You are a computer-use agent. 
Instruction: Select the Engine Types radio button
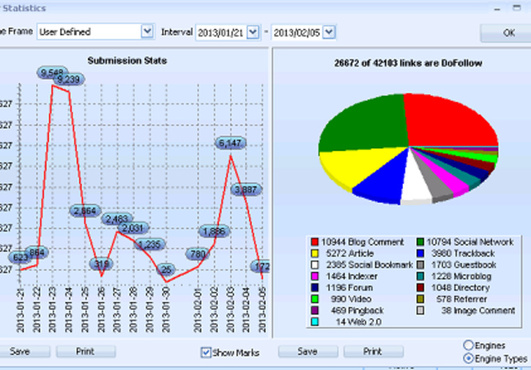click(x=468, y=358)
